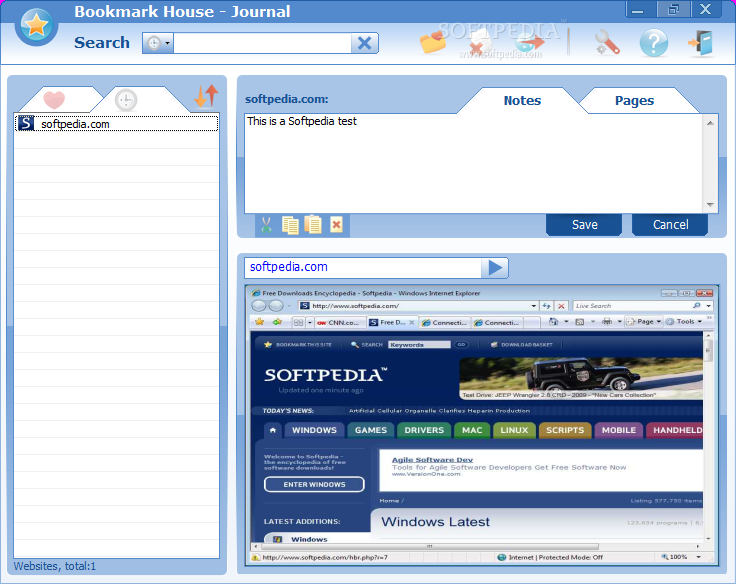Delete note text with the red X icon

pos(336,225)
